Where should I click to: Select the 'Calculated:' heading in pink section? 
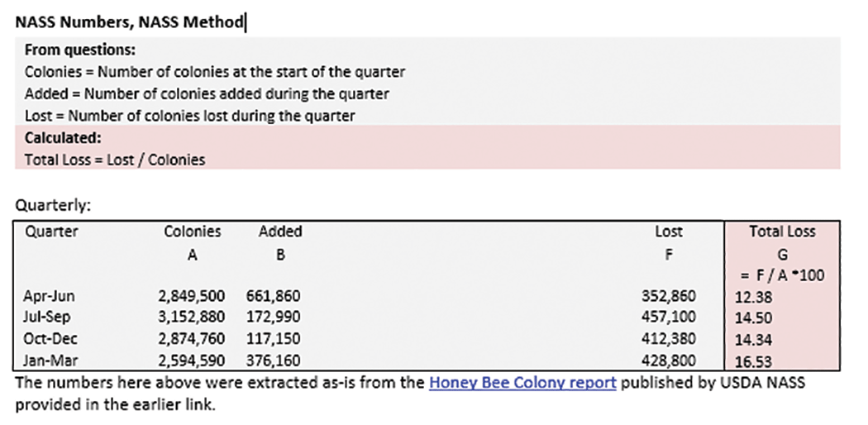[63, 138]
